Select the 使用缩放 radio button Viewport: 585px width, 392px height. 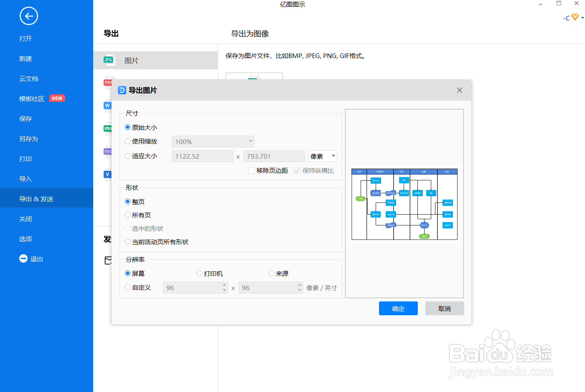point(128,142)
